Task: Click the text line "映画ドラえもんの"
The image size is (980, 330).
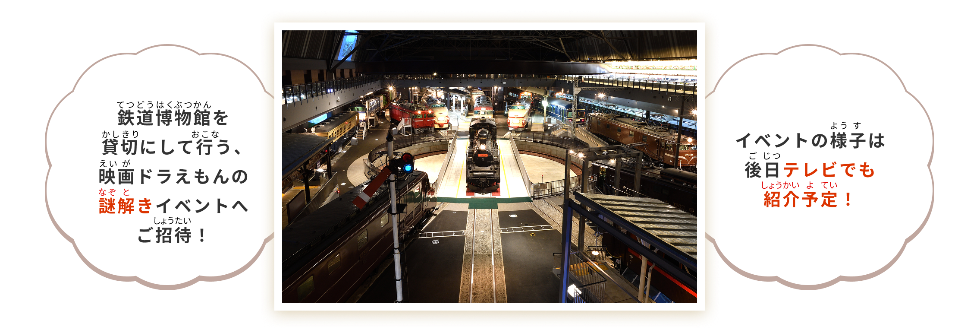Action: pyautogui.click(x=173, y=177)
